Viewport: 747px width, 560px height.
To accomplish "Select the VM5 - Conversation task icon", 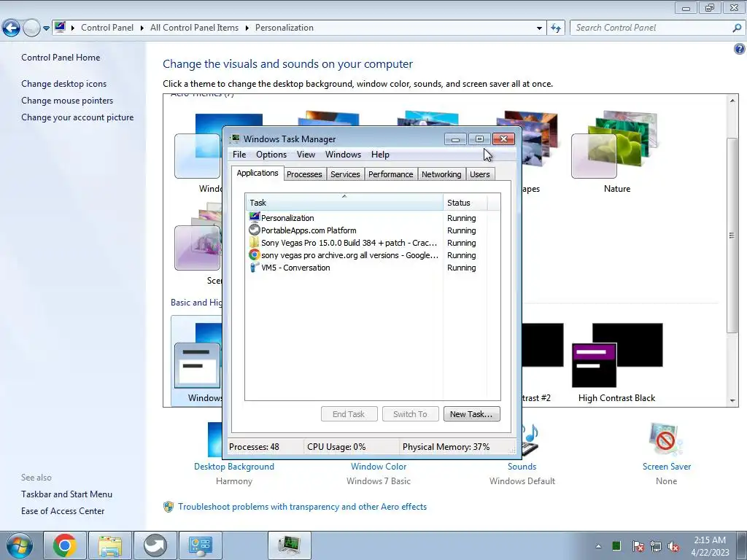I will click(255, 267).
